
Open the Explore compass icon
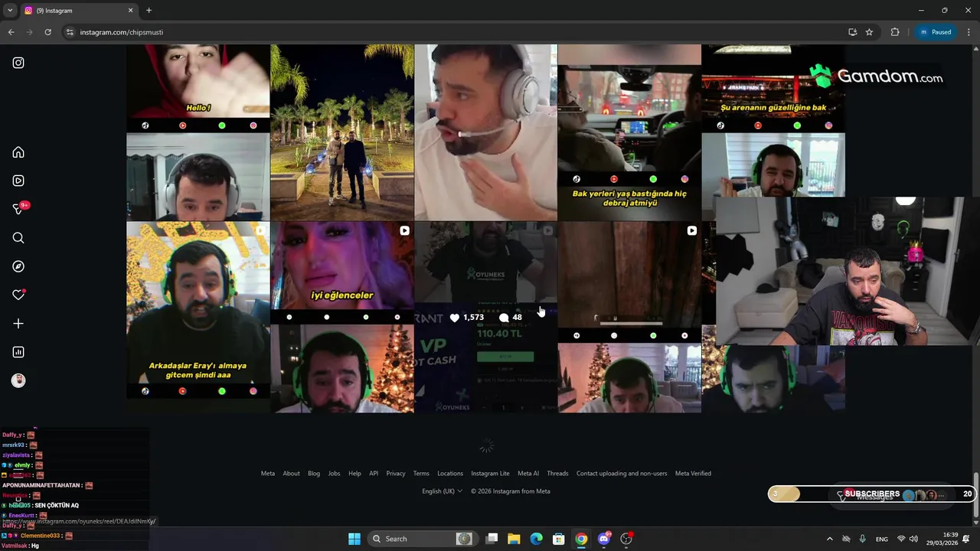[18, 266]
